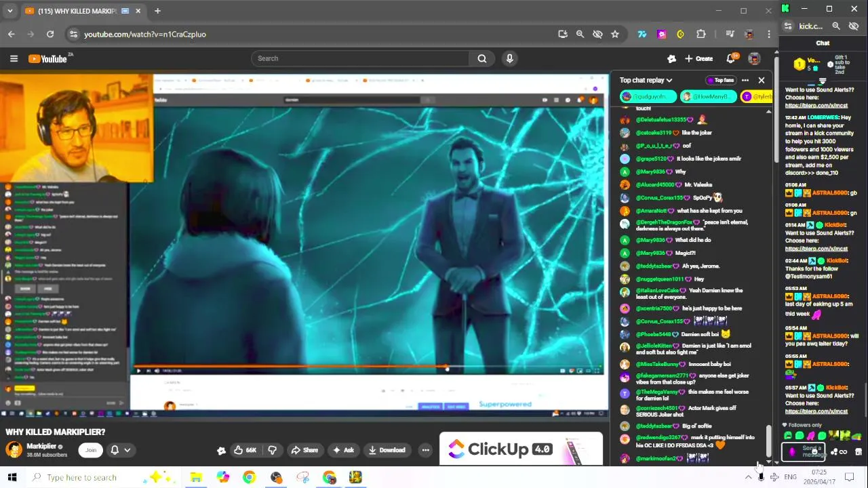This screenshot has height=488, width=868.
Task: Open the infinity icon in Kick chat
Action: point(843,452)
